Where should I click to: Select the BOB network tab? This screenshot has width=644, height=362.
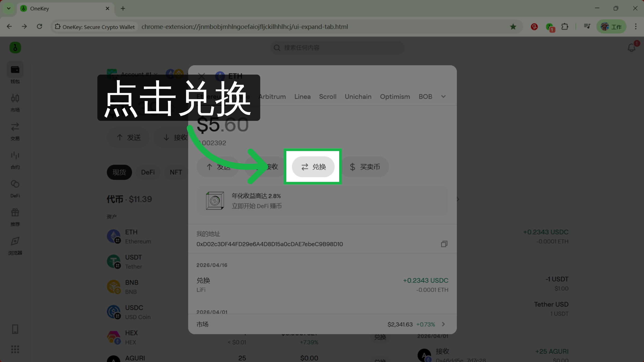coord(425,97)
